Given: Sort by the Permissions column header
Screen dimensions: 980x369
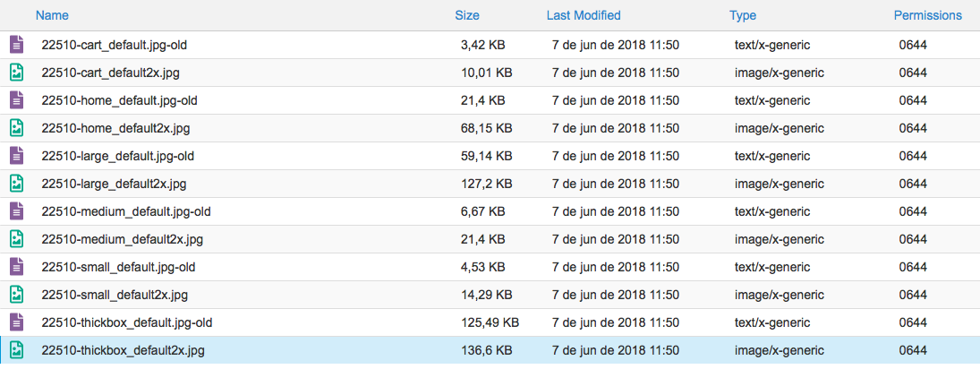Looking at the screenshot, I should [928, 15].
